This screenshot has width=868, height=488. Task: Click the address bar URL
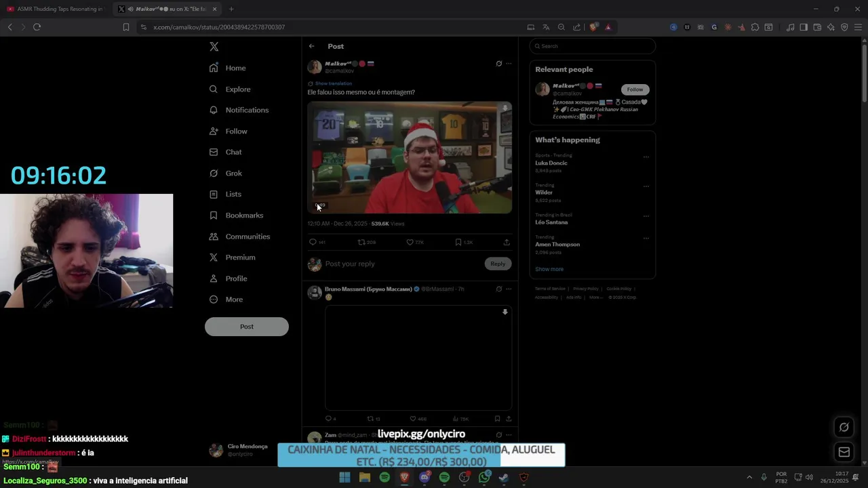pos(219,27)
